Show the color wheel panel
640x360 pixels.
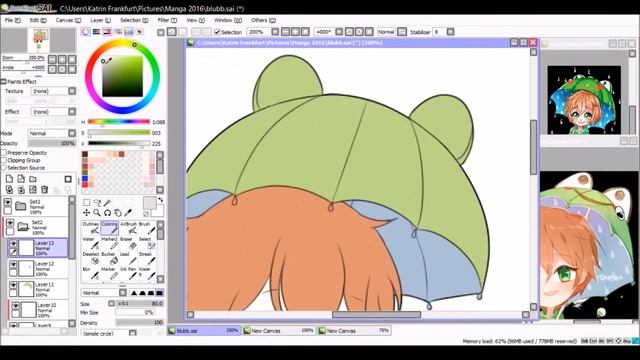pos(86,31)
